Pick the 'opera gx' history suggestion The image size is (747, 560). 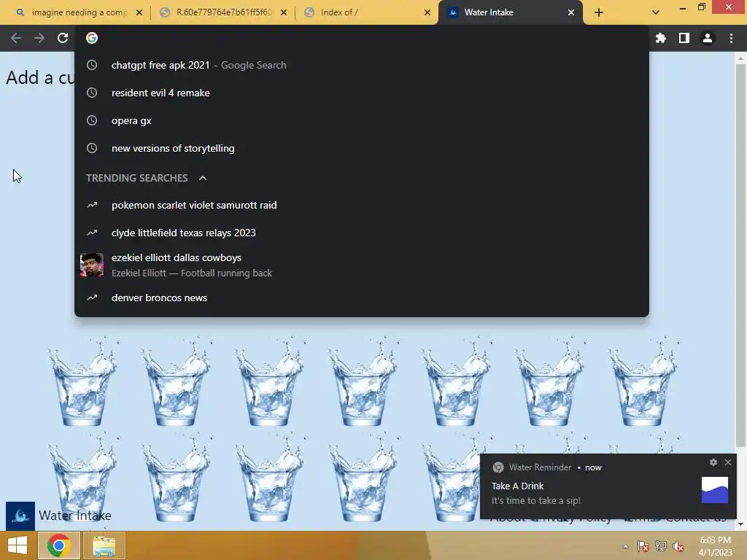tap(362, 120)
